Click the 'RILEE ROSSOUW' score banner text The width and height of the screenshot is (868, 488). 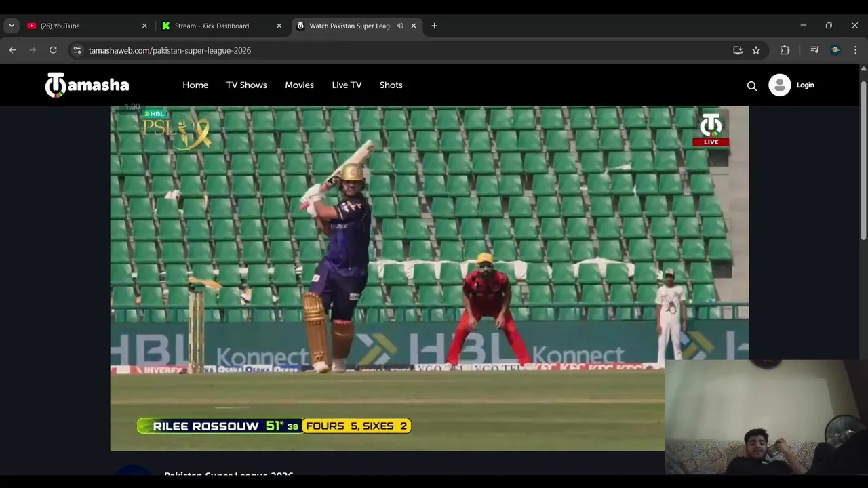[206, 426]
